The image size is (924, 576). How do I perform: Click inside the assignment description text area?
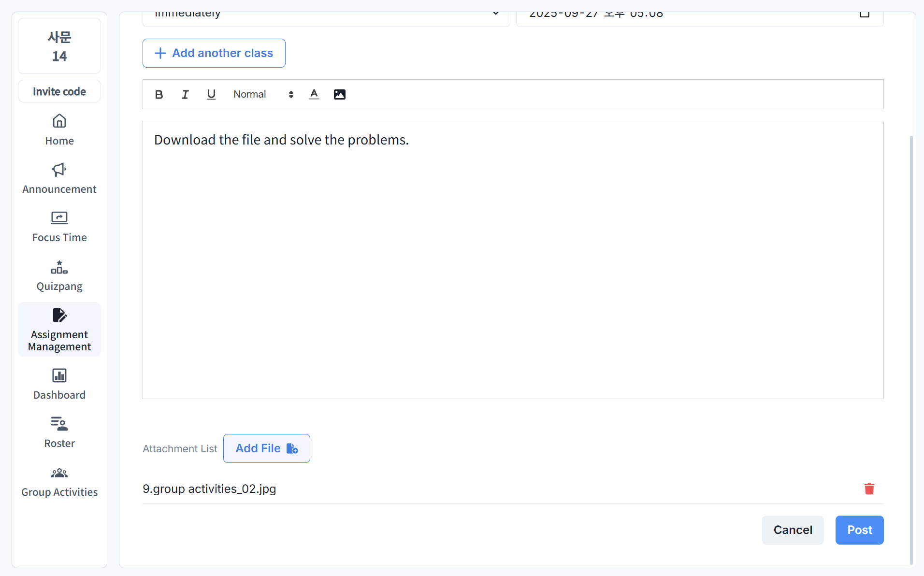coord(512,261)
